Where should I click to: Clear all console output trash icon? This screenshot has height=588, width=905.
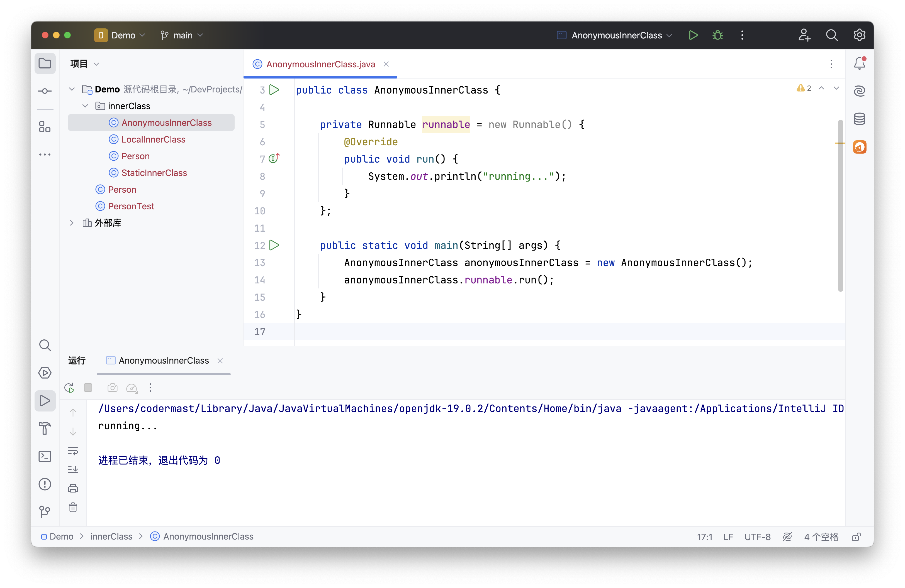pos(73,508)
